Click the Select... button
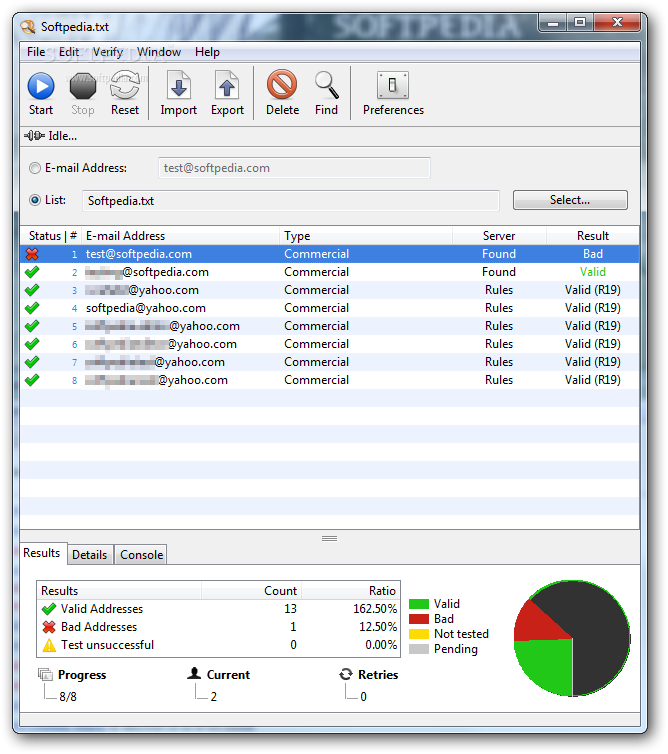 (570, 200)
